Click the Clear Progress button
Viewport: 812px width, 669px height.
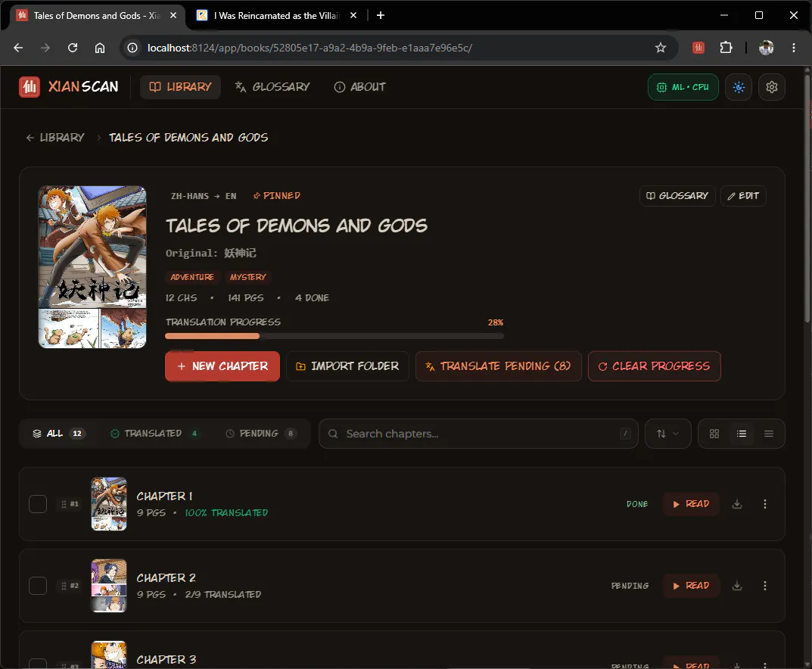coord(654,366)
